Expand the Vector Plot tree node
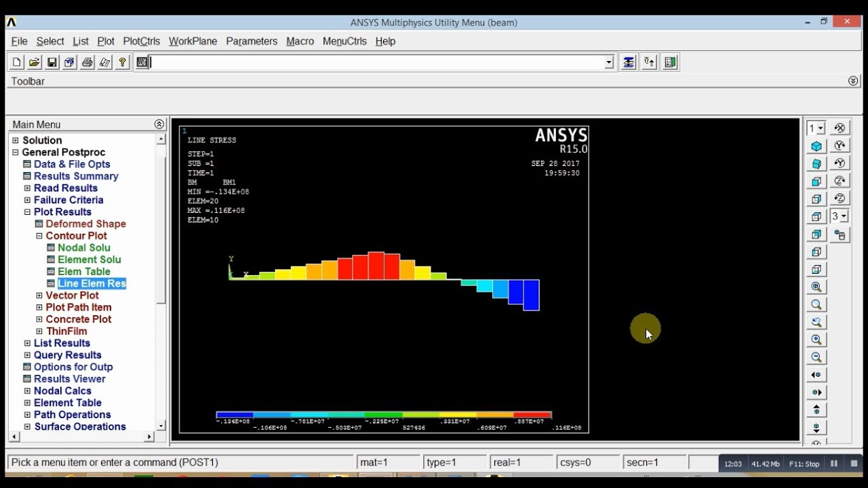 39,296
